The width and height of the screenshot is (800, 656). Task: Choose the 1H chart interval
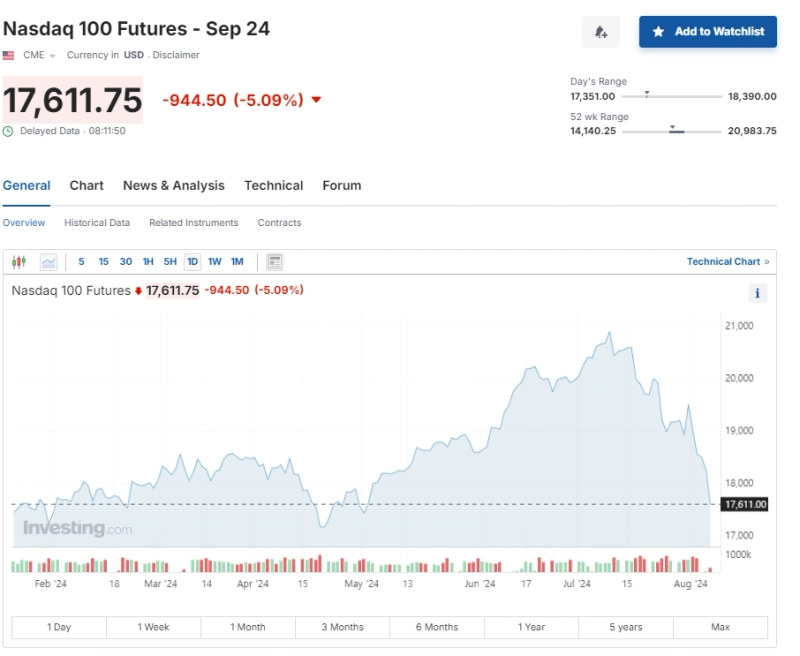point(148,262)
